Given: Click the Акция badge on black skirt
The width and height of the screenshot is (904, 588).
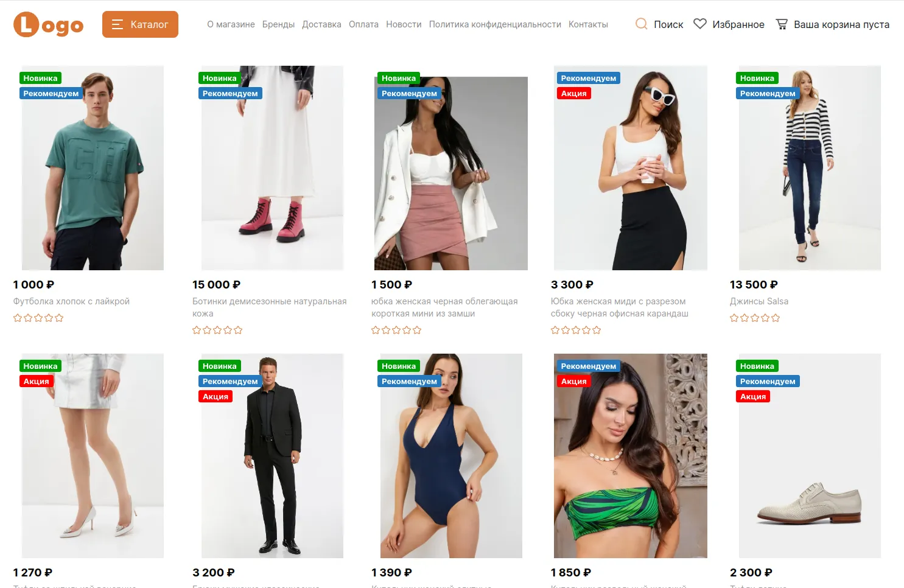Looking at the screenshot, I should click(573, 93).
